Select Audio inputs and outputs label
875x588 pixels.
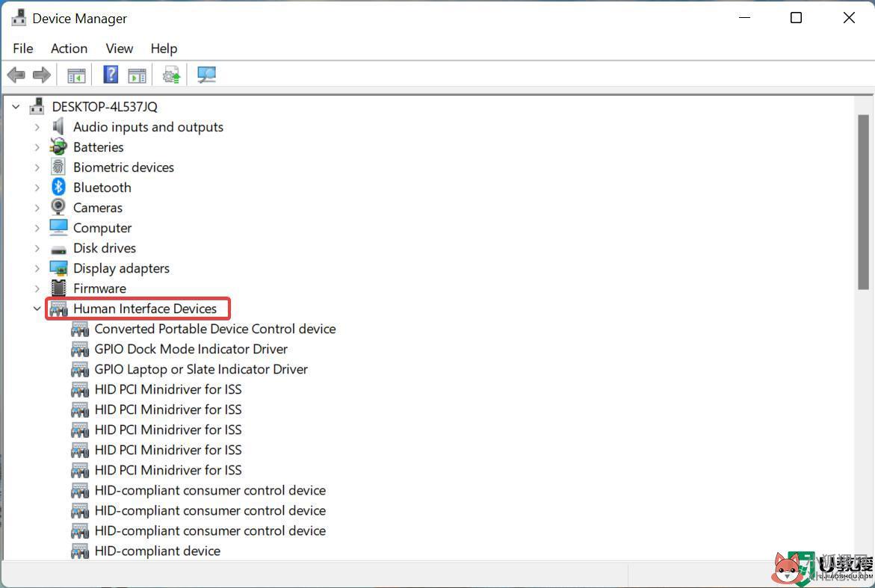pyautogui.click(x=148, y=126)
